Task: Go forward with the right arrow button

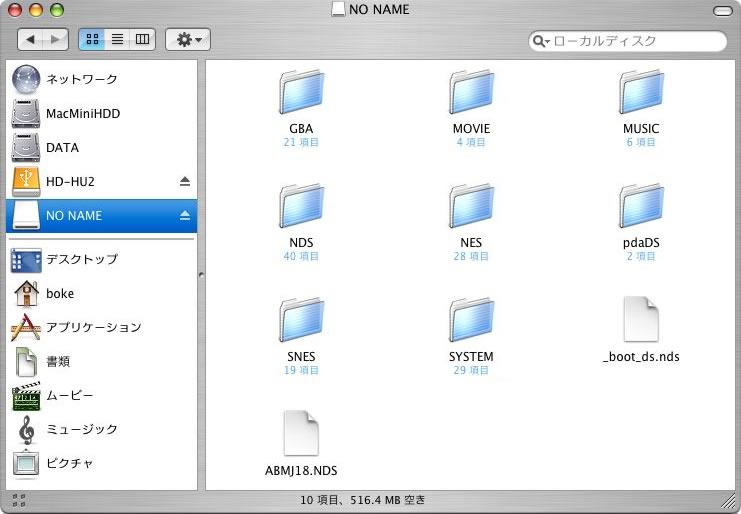Action: (56, 39)
